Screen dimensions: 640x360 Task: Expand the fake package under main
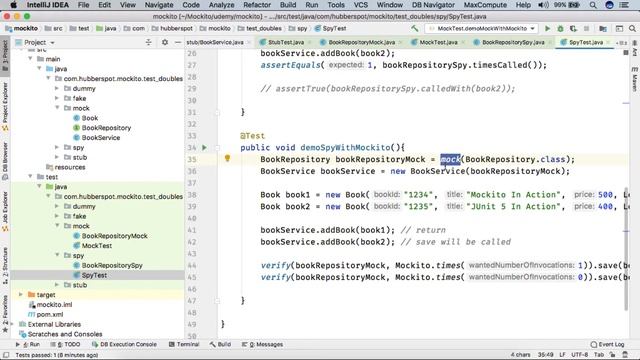(x=57, y=98)
